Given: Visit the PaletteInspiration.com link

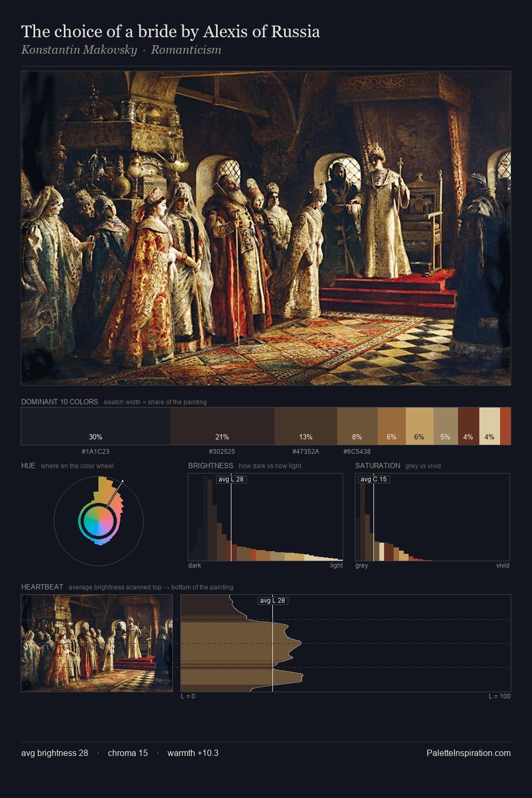Looking at the screenshot, I should click(x=469, y=753).
